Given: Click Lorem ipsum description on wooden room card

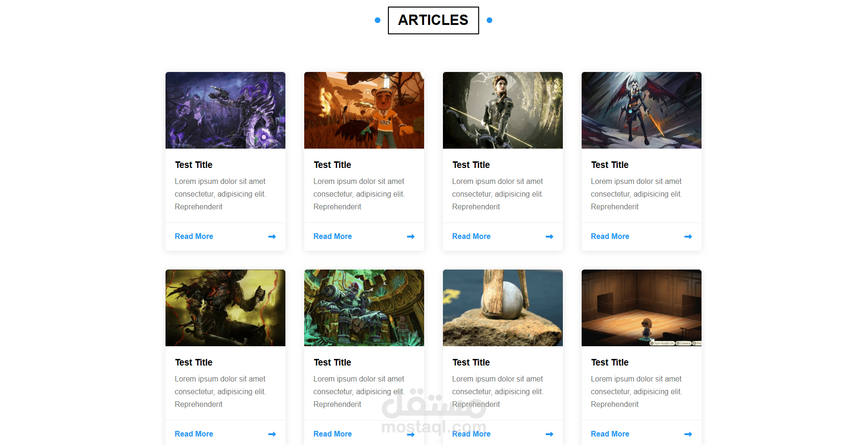Looking at the screenshot, I should click(x=637, y=391).
